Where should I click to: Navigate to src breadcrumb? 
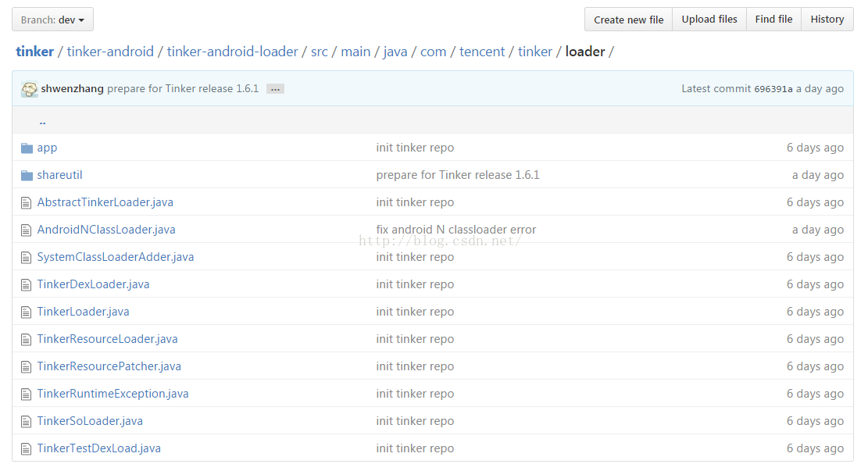pos(320,52)
